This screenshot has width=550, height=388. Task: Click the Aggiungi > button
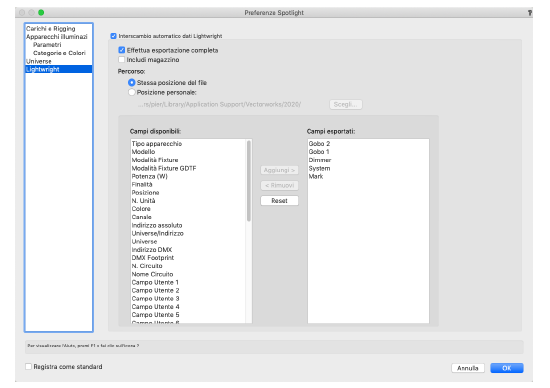pyautogui.click(x=279, y=170)
